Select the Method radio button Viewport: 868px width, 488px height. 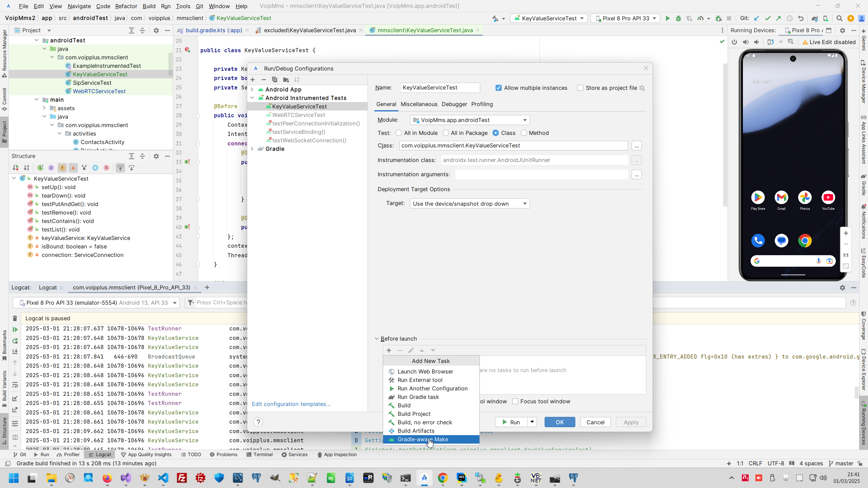[524, 133]
